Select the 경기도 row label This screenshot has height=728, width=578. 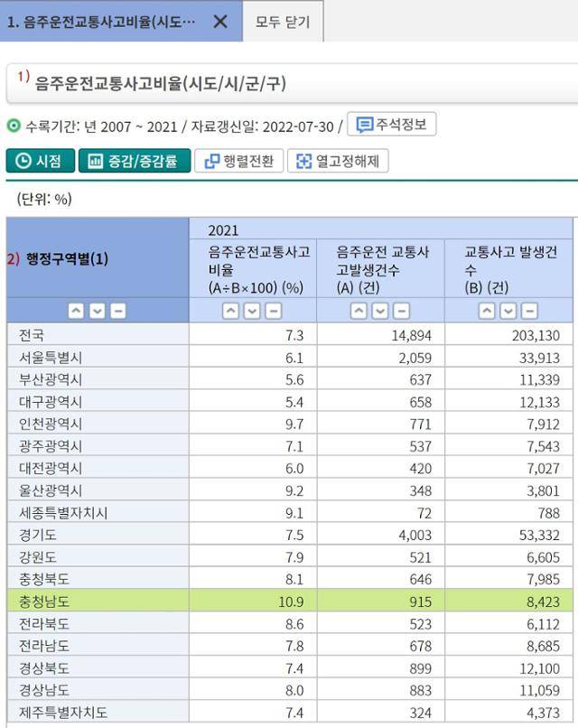point(38,535)
